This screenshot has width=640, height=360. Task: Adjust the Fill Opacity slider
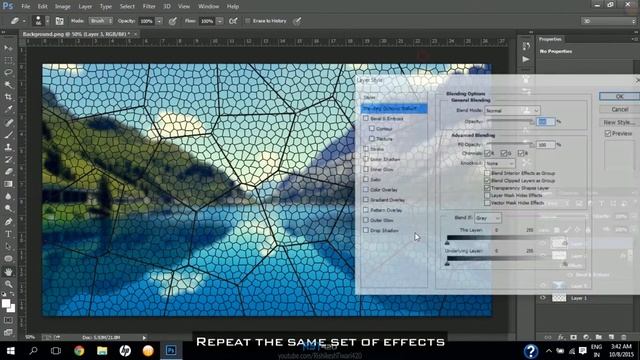511,144
